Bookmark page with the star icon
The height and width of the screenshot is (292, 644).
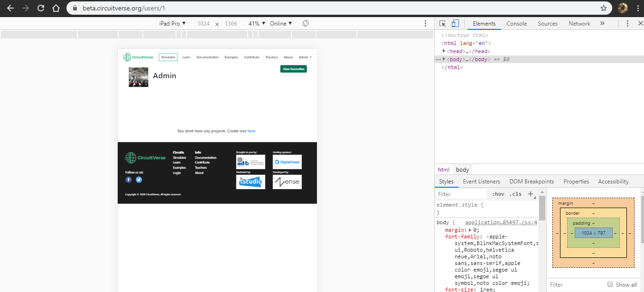(x=604, y=8)
